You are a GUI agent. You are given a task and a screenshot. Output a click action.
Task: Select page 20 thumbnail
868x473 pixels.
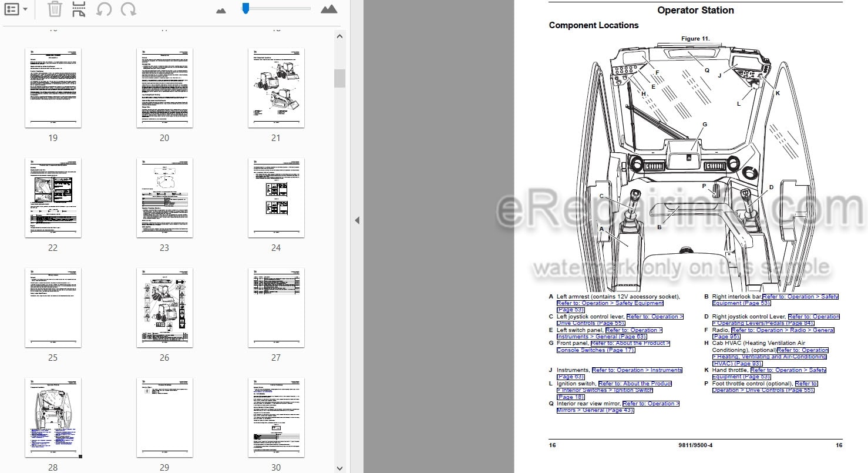pyautogui.click(x=164, y=88)
